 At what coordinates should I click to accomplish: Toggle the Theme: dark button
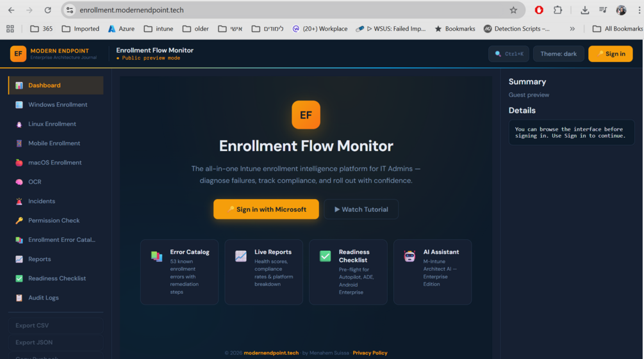[559, 54]
